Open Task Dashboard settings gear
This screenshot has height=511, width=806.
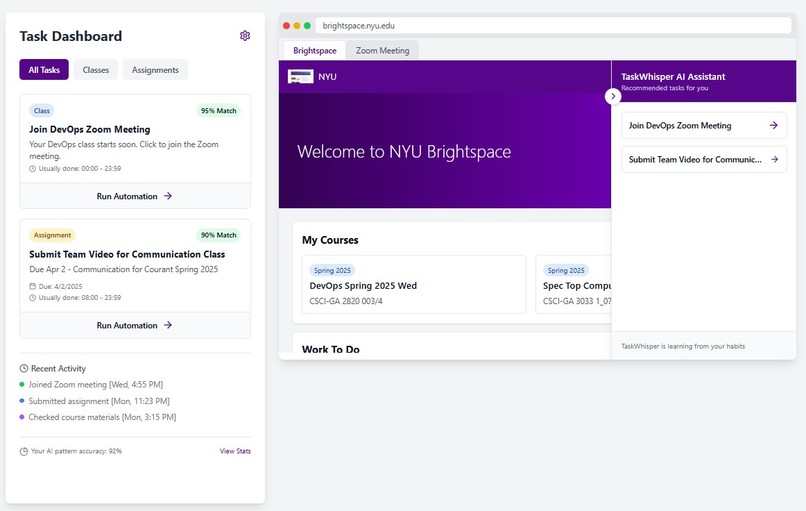coord(245,35)
